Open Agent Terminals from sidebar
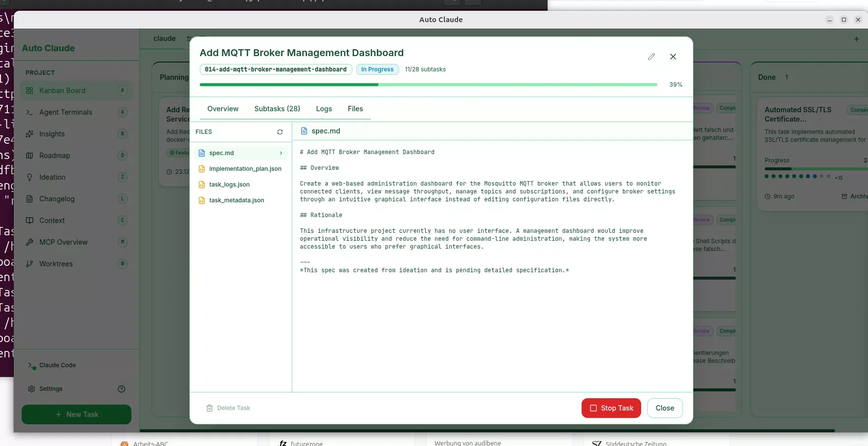 [x=65, y=112]
